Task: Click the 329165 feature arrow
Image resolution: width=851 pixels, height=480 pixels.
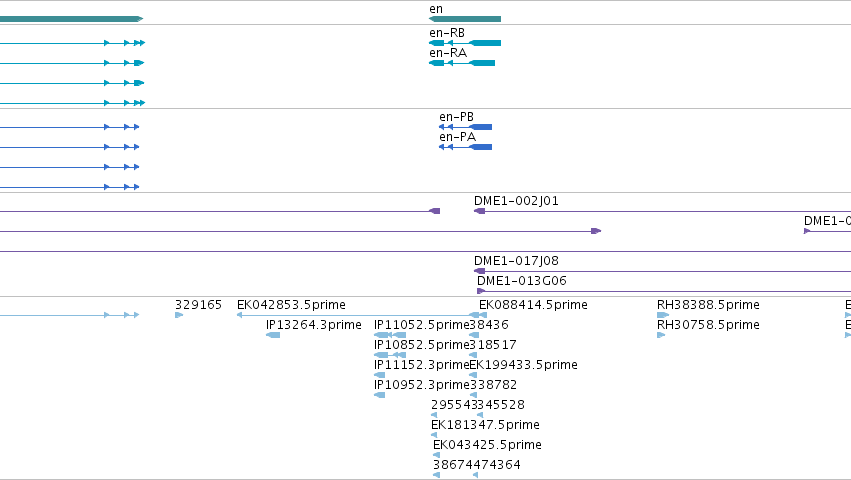Action: 179,315
